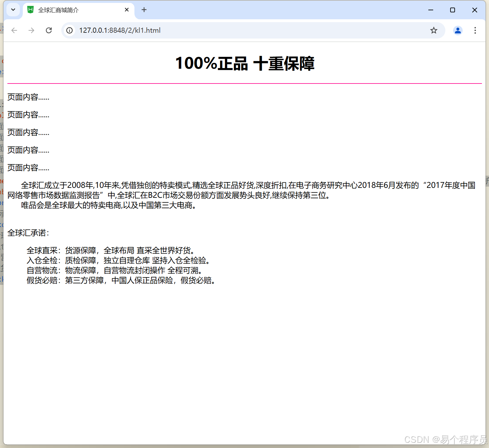Viewport: 489px width, 448px height.
Task: Open the Chrome three-dot menu
Action: click(x=475, y=31)
